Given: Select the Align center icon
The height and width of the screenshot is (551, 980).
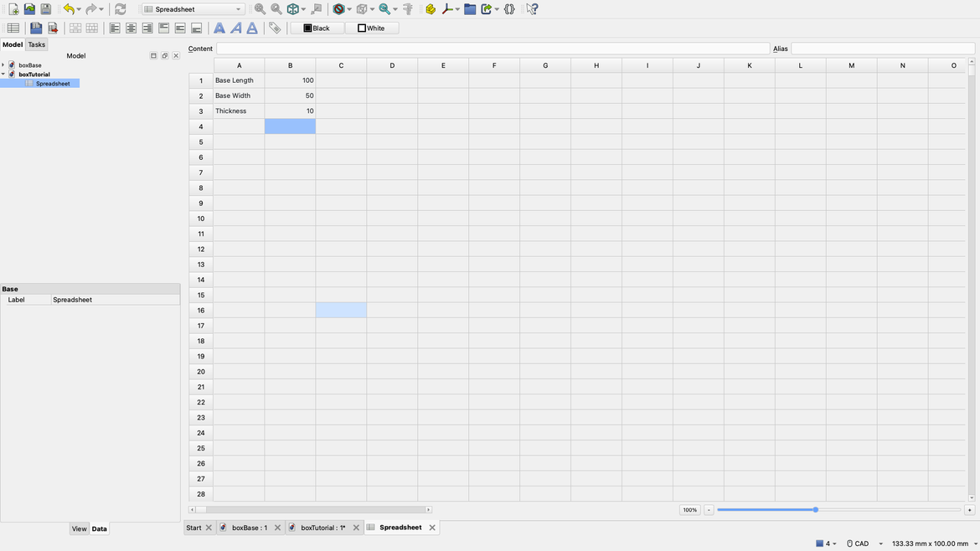Looking at the screenshot, I should (131, 27).
